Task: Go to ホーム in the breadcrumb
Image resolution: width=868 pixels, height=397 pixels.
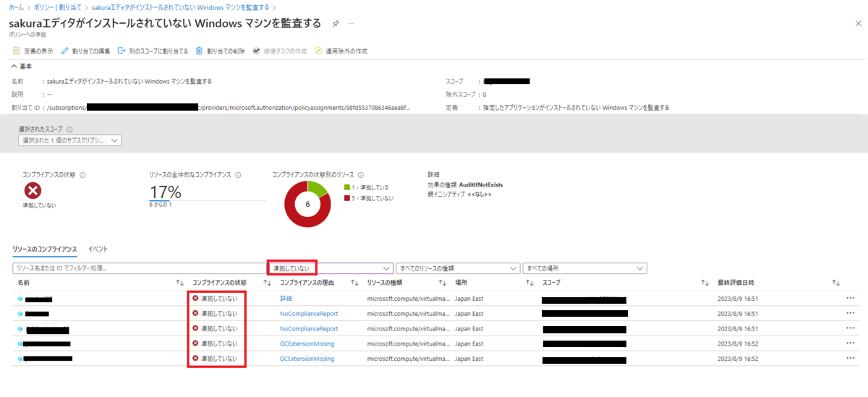Action: click(16, 7)
